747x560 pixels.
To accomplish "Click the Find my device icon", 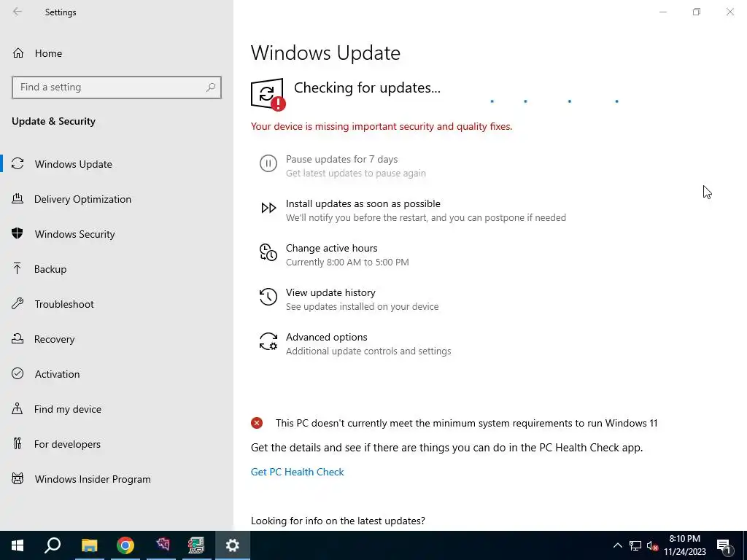I will tap(18, 409).
